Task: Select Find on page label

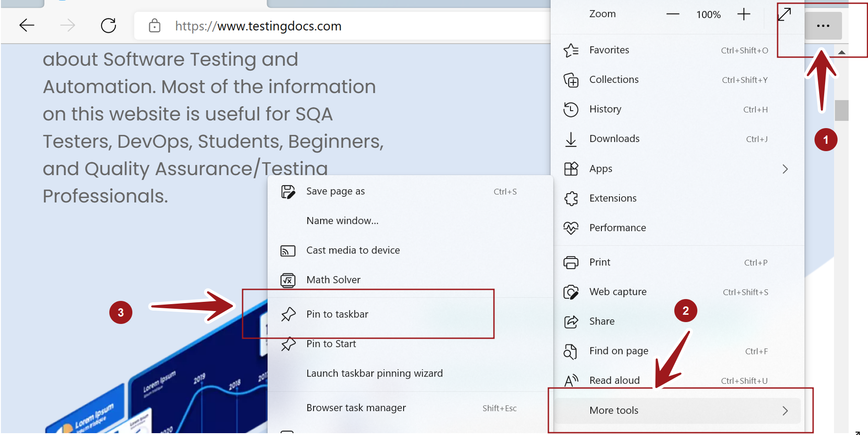Action: click(618, 351)
